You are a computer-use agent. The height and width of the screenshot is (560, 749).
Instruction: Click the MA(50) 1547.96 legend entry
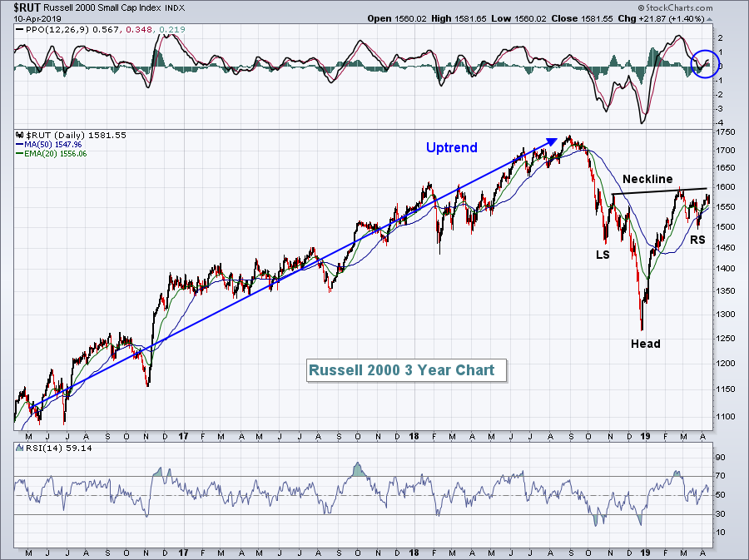(53, 144)
